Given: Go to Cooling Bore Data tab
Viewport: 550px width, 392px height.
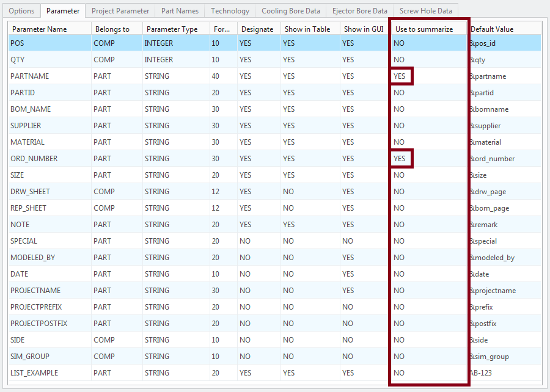Looking at the screenshot, I should (290, 11).
